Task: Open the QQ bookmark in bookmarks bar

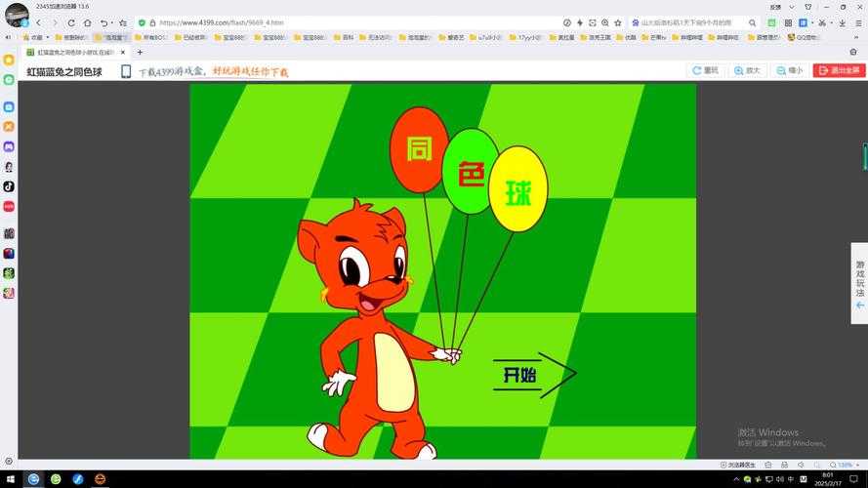Action: 803,38
